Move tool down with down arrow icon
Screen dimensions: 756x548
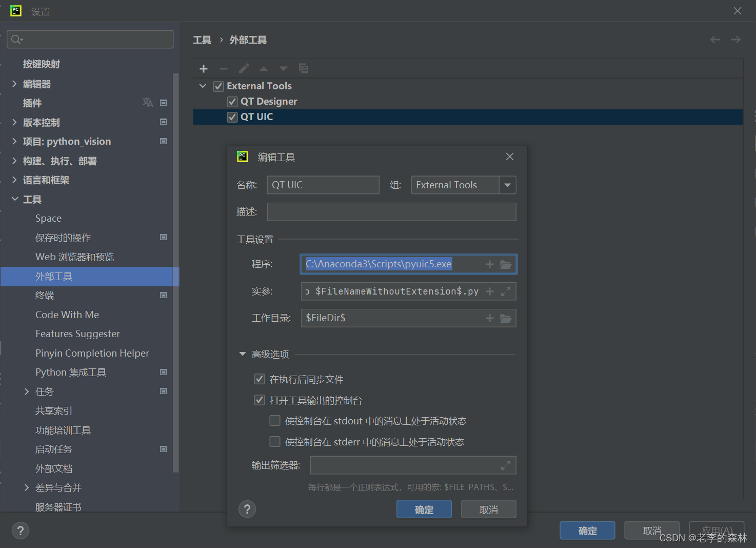pos(284,69)
